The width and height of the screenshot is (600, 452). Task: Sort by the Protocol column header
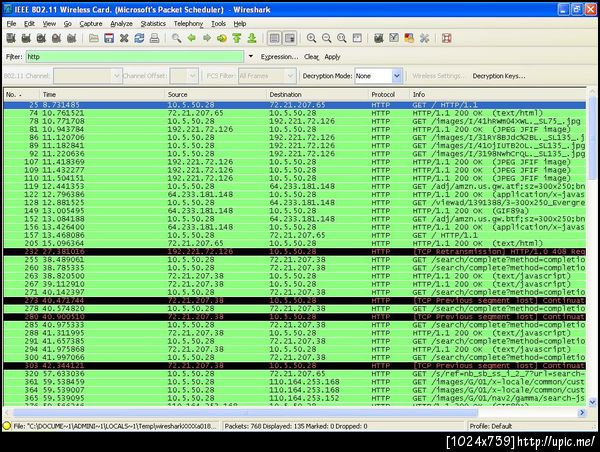point(388,94)
